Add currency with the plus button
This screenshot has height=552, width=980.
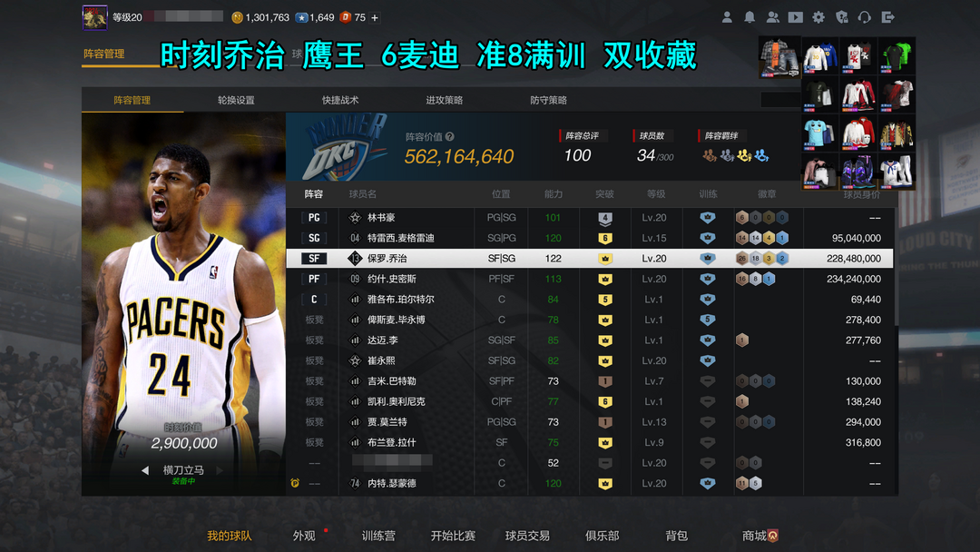375,17
